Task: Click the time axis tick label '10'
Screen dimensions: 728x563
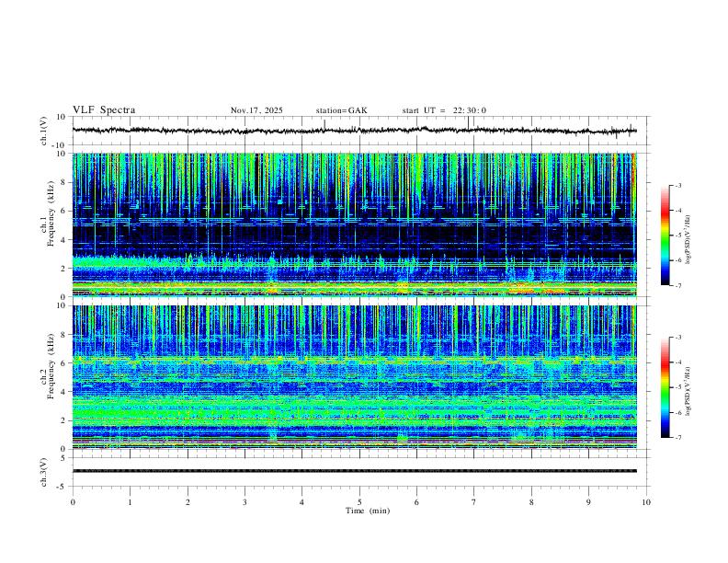Action: [x=646, y=502]
